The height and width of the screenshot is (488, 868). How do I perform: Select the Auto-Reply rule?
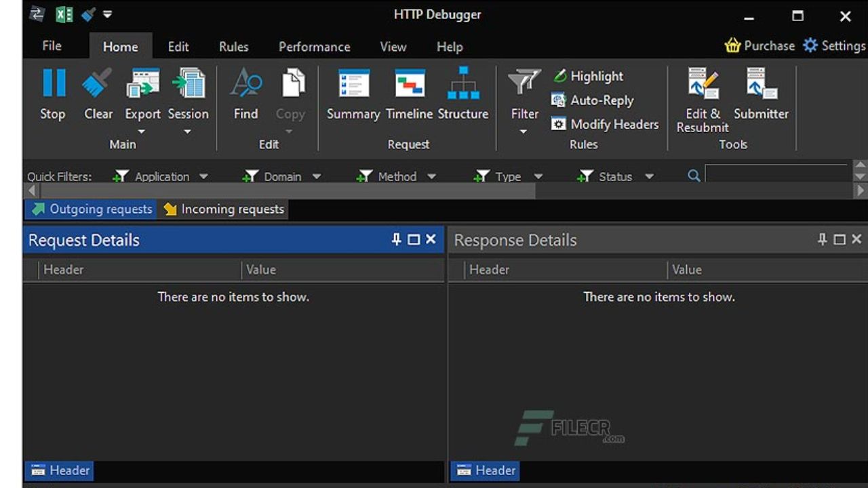point(593,100)
